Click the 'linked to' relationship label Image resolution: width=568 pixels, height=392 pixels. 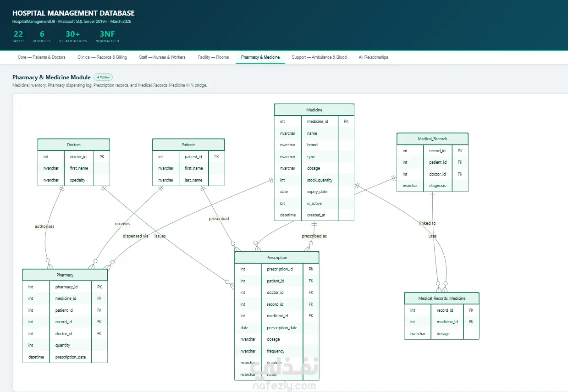tap(427, 223)
